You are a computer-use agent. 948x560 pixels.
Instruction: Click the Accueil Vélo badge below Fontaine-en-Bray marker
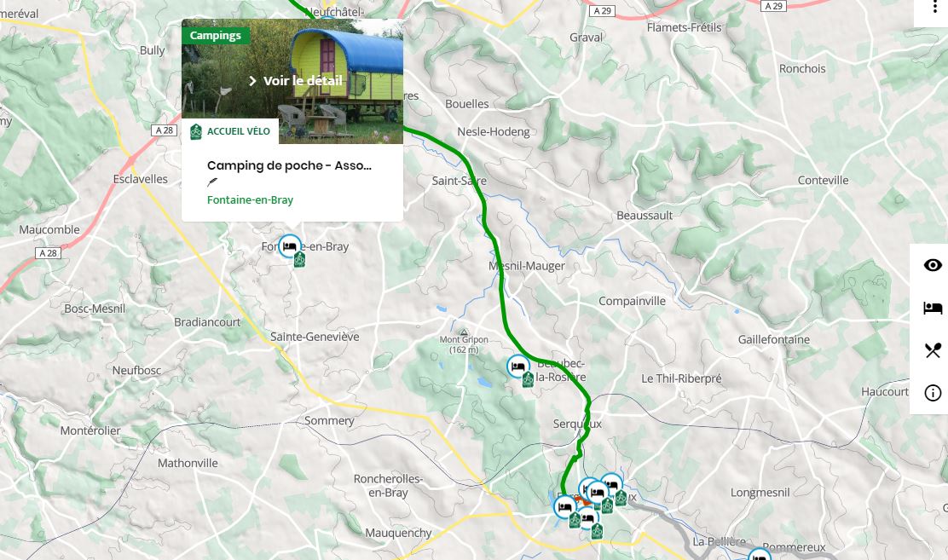(x=299, y=259)
